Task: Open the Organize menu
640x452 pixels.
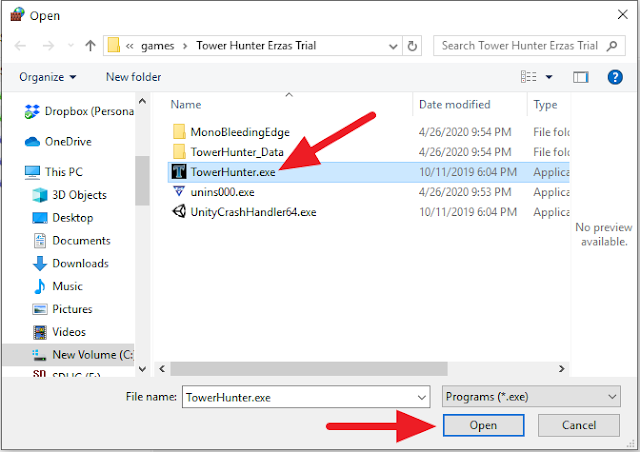Action: (48, 77)
